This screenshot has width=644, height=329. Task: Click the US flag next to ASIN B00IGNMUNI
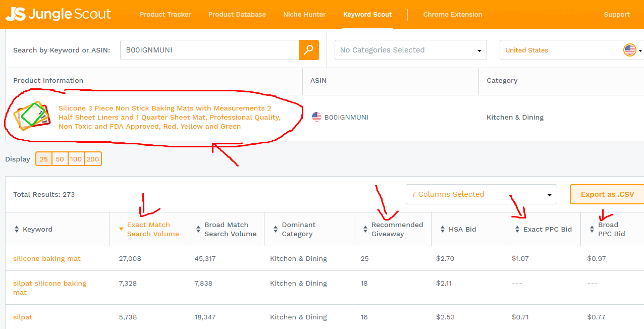(316, 117)
